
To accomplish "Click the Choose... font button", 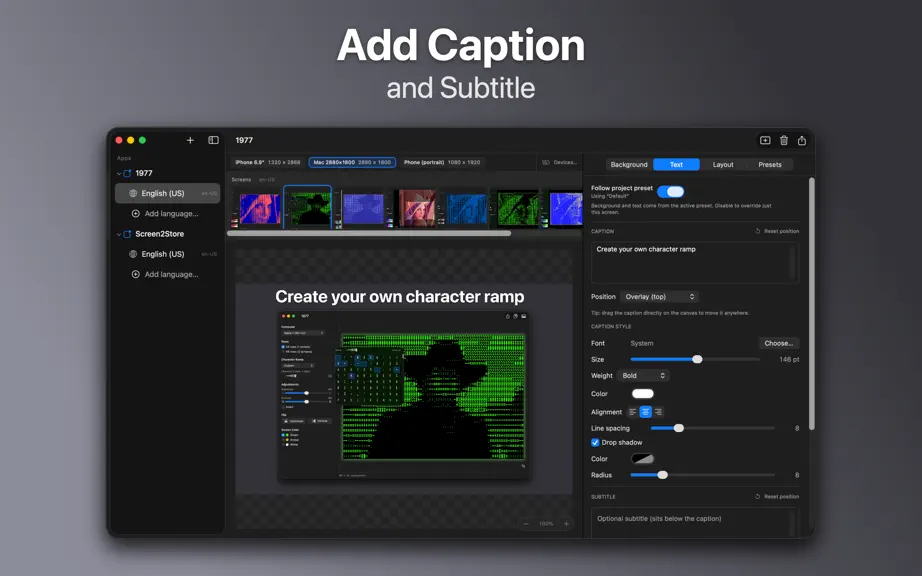I will coord(779,343).
